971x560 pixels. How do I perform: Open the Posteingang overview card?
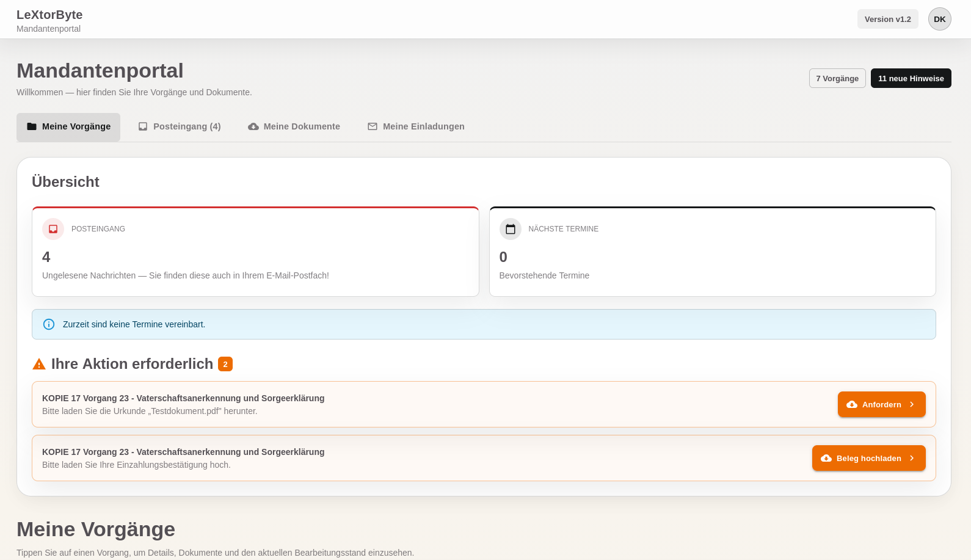pyautogui.click(x=255, y=252)
